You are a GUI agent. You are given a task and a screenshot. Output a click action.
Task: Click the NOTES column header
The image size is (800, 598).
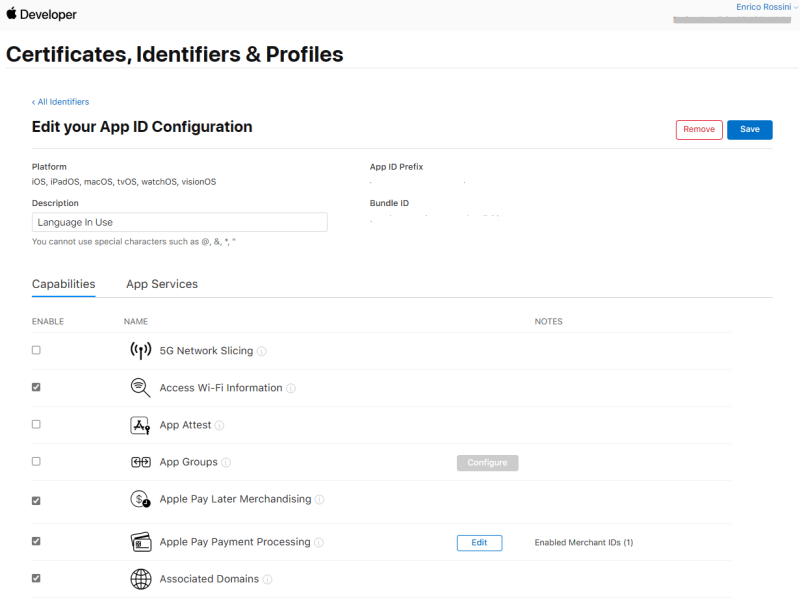click(x=548, y=321)
